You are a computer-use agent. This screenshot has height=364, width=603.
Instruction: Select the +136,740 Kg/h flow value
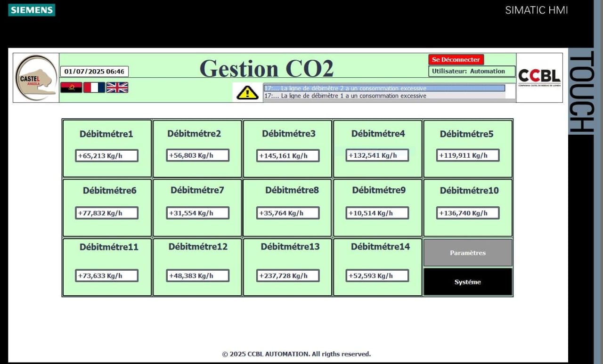[x=468, y=213]
